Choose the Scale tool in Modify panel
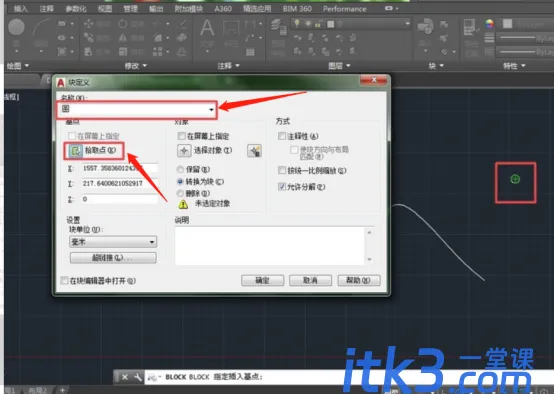The width and height of the screenshot is (554, 394). [x=123, y=52]
